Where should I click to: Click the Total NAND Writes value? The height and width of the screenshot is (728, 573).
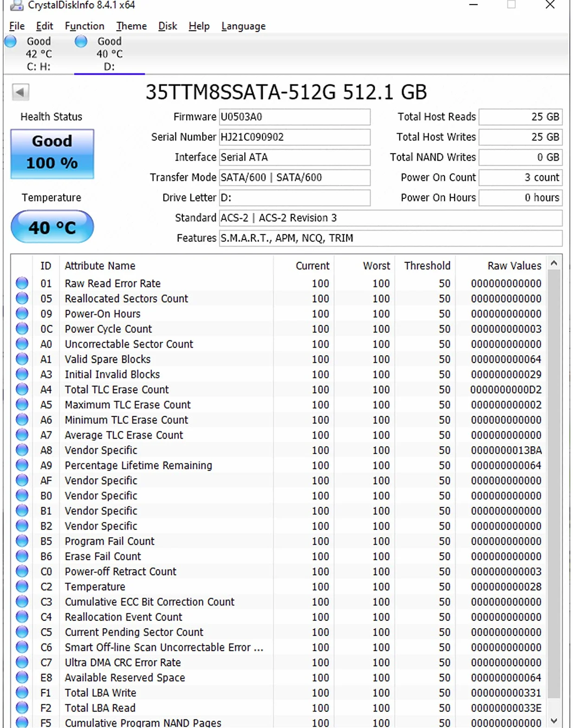[x=521, y=157]
